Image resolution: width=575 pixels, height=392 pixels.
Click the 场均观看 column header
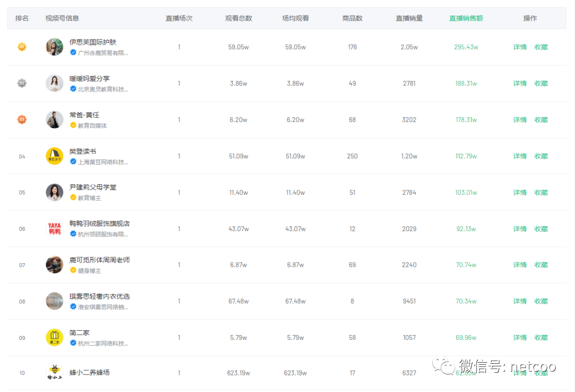tap(295, 18)
